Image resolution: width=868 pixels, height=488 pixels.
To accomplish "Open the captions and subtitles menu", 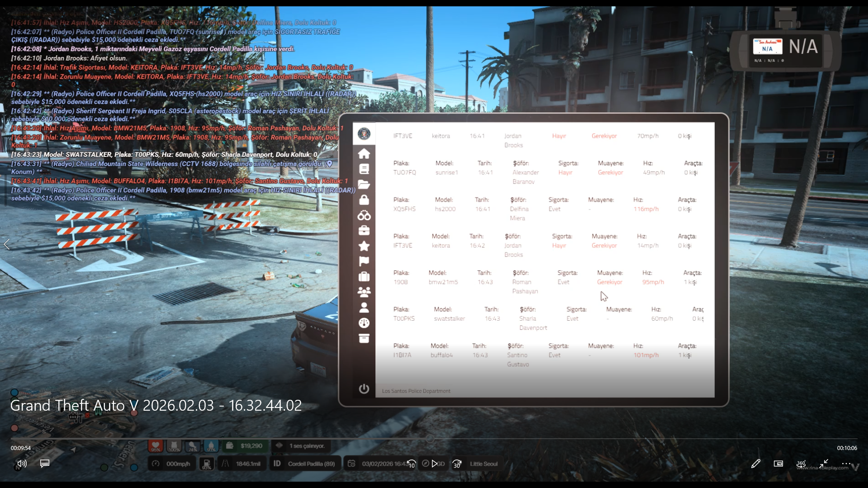I will click(x=45, y=464).
